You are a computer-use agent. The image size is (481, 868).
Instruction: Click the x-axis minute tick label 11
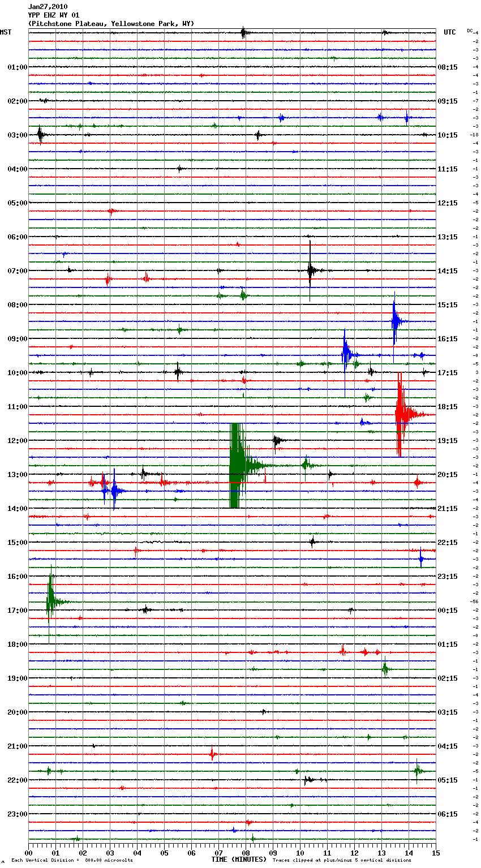pos(327,853)
